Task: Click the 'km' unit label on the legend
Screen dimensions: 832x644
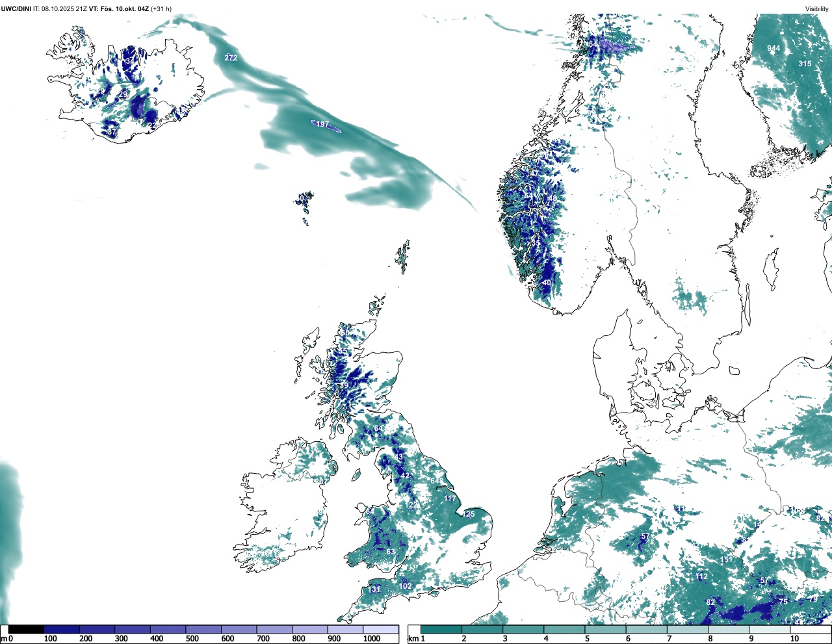Action: tap(413, 639)
